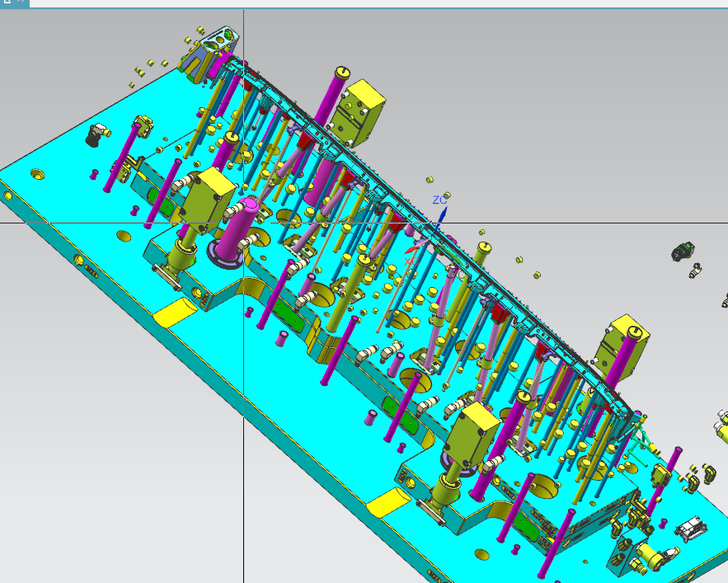Select floating black connector at right side

click(x=683, y=252)
